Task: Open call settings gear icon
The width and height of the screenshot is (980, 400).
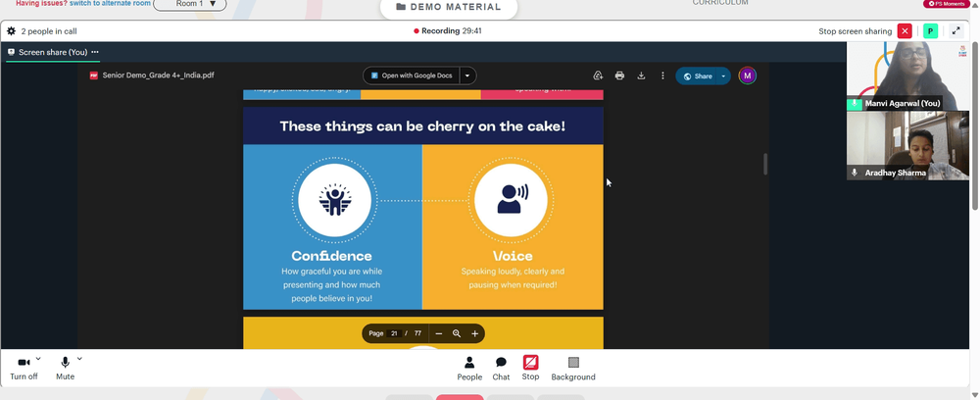Action: (11, 30)
